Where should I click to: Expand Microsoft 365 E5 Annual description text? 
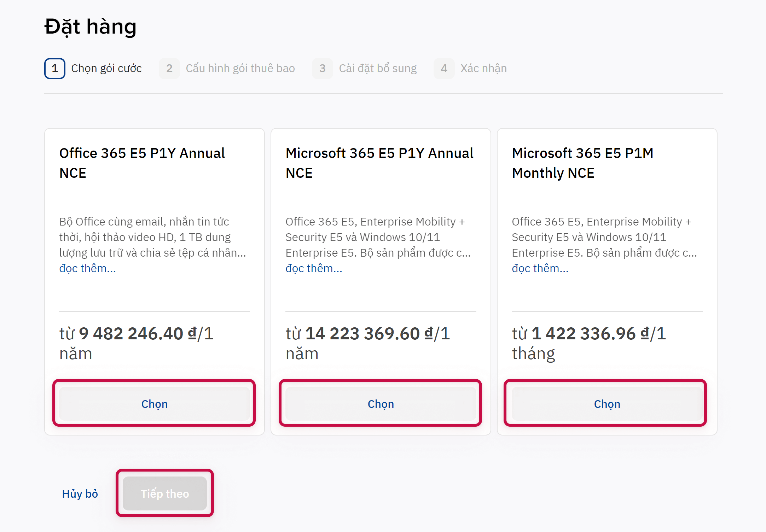point(314,268)
